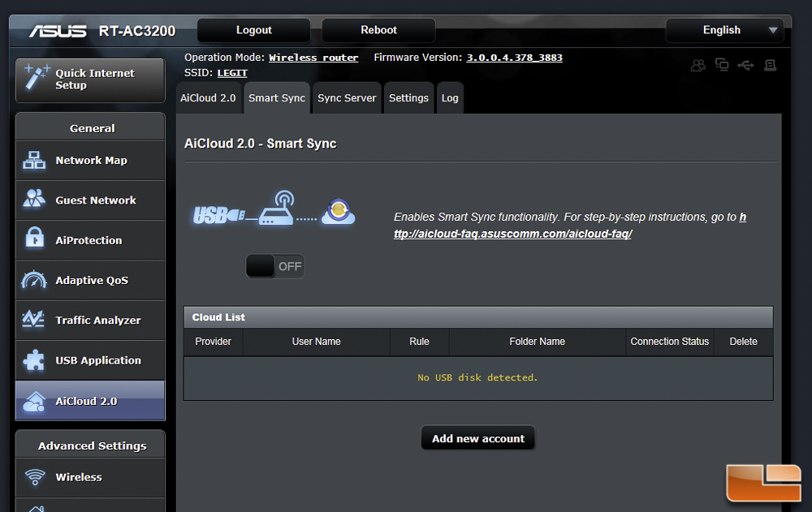Click the Provider column header
Image resolution: width=812 pixels, height=512 pixels.
pos(213,342)
